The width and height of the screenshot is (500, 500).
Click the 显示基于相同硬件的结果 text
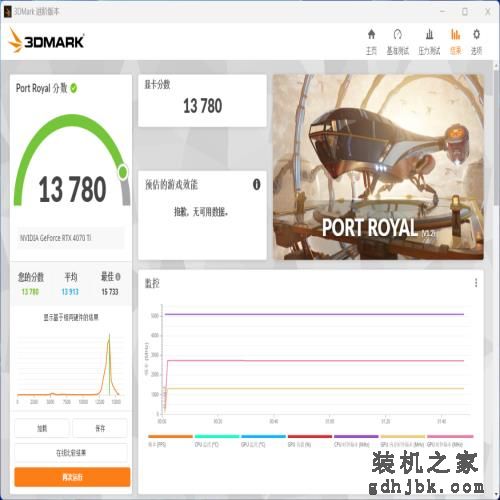click(71, 317)
